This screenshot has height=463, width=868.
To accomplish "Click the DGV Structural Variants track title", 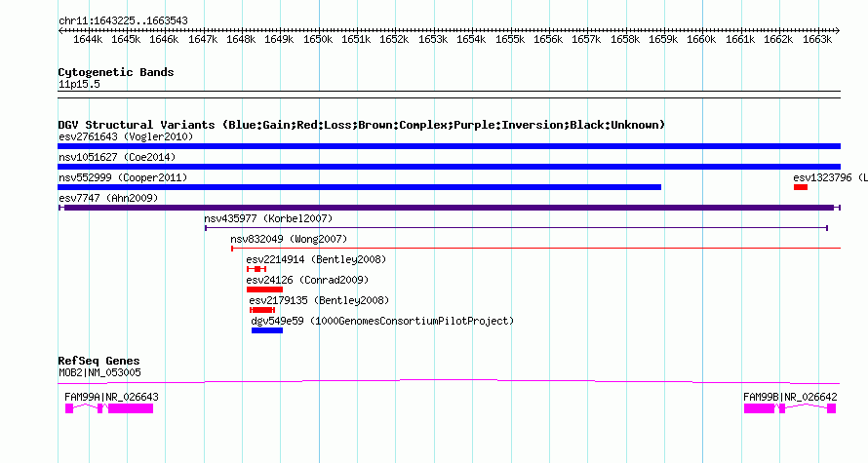I will point(361,125).
